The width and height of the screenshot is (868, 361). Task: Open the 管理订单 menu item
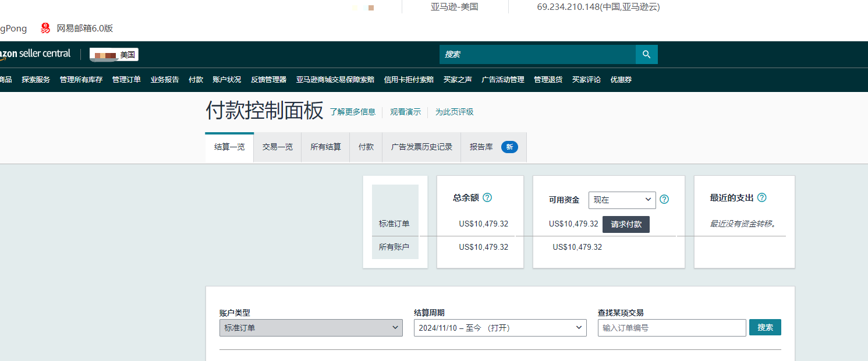pos(126,80)
